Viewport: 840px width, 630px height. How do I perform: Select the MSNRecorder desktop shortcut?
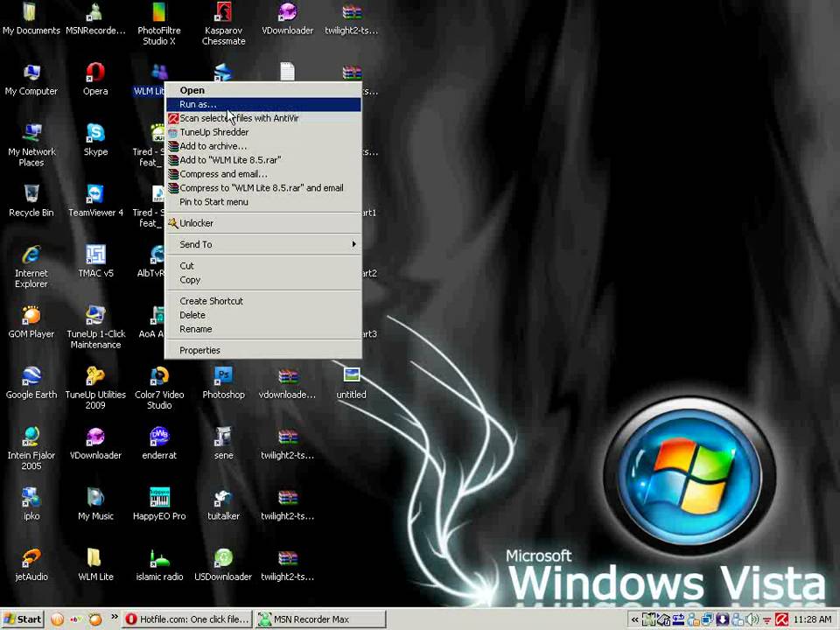[95, 18]
